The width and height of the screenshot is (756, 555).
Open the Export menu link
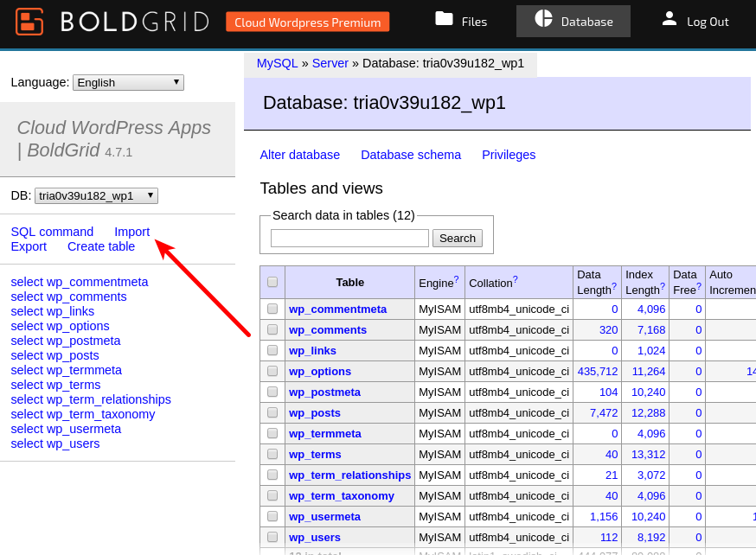point(29,246)
